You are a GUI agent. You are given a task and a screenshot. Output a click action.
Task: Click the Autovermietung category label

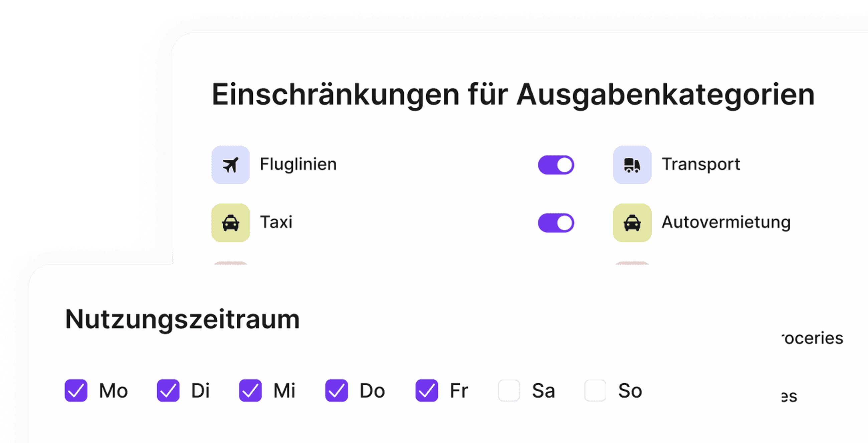pos(726,222)
